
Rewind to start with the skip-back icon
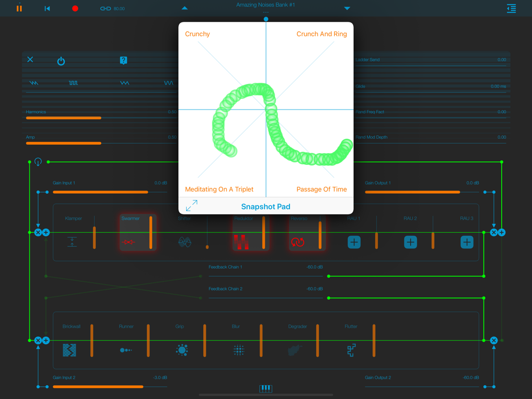(x=47, y=9)
